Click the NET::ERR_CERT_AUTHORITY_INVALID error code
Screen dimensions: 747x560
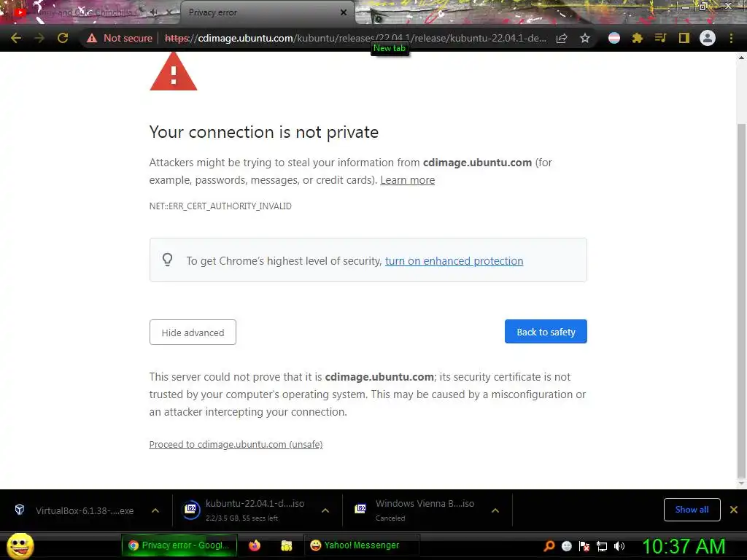tap(220, 206)
